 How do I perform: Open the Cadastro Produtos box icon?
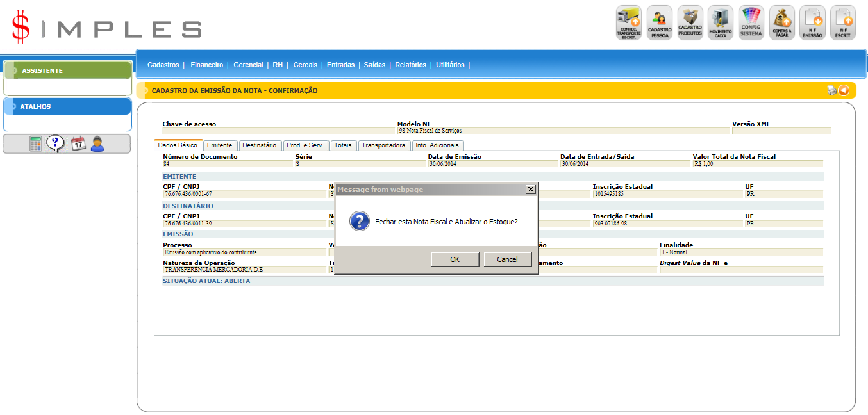coord(690,23)
